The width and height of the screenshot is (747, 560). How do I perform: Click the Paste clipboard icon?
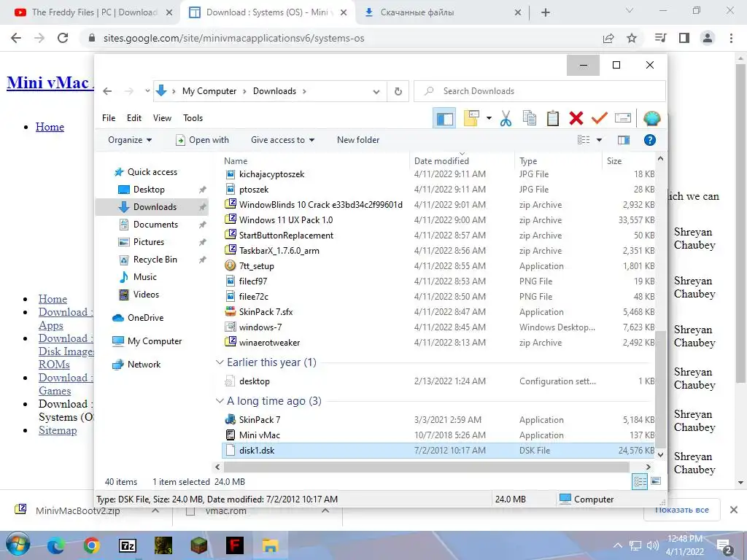pos(553,117)
